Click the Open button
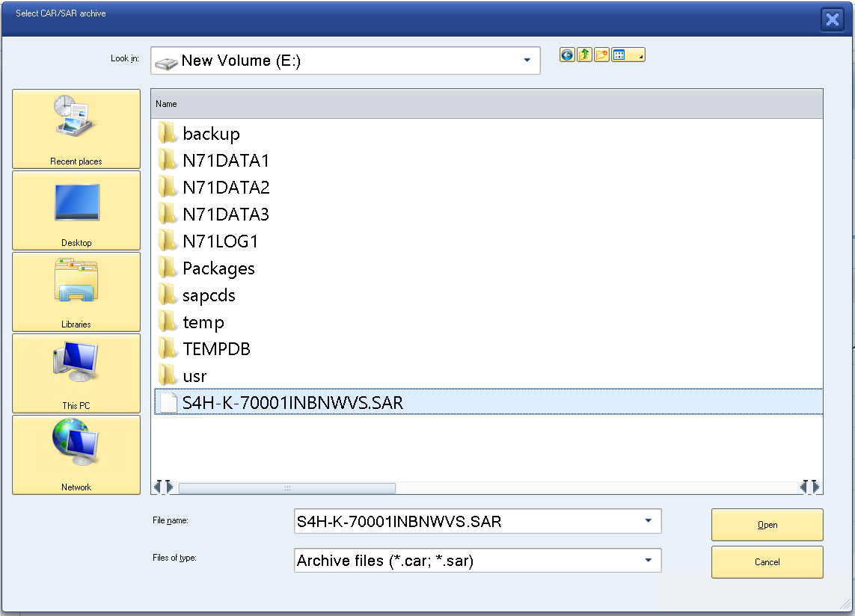Screen dimensions: 855x616 coord(767,525)
